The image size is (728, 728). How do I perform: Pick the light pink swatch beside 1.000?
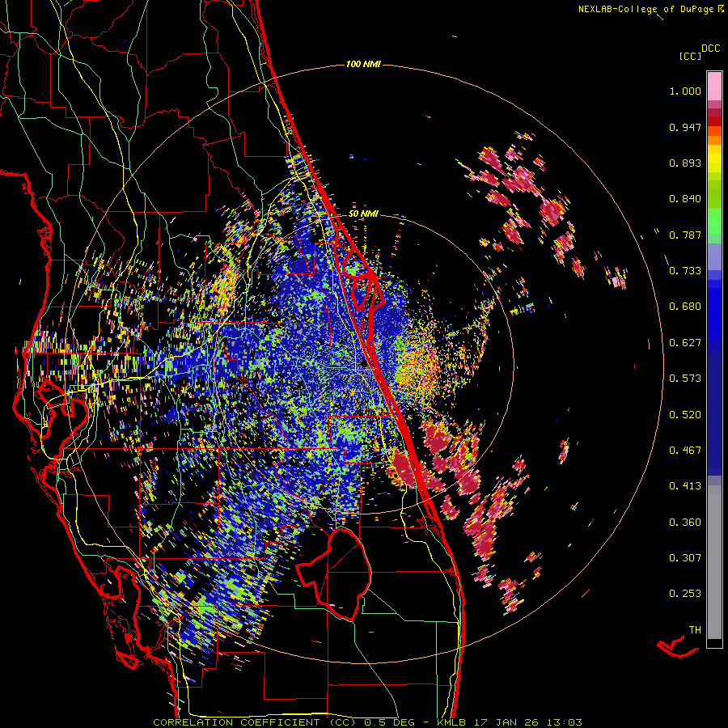[x=714, y=87]
